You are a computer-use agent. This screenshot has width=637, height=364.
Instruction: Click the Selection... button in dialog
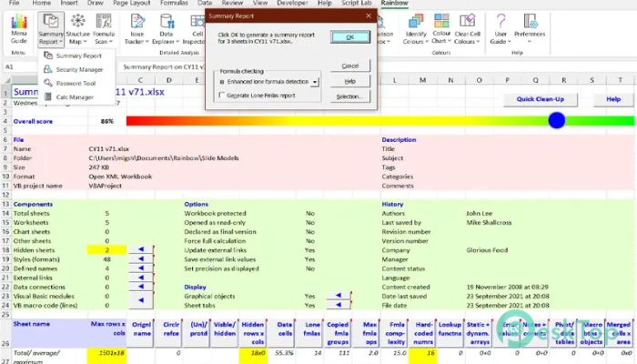350,96
